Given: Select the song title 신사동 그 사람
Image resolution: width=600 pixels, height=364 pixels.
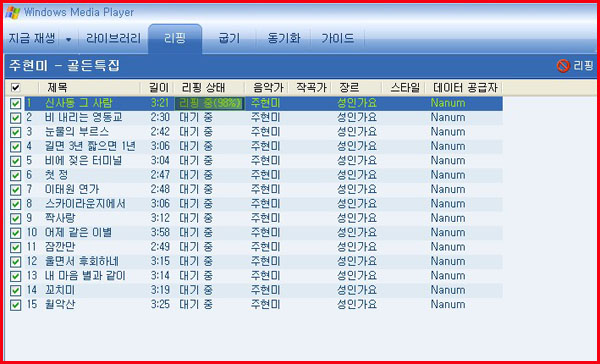Looking at the screenshot, I should coord(78,103).
